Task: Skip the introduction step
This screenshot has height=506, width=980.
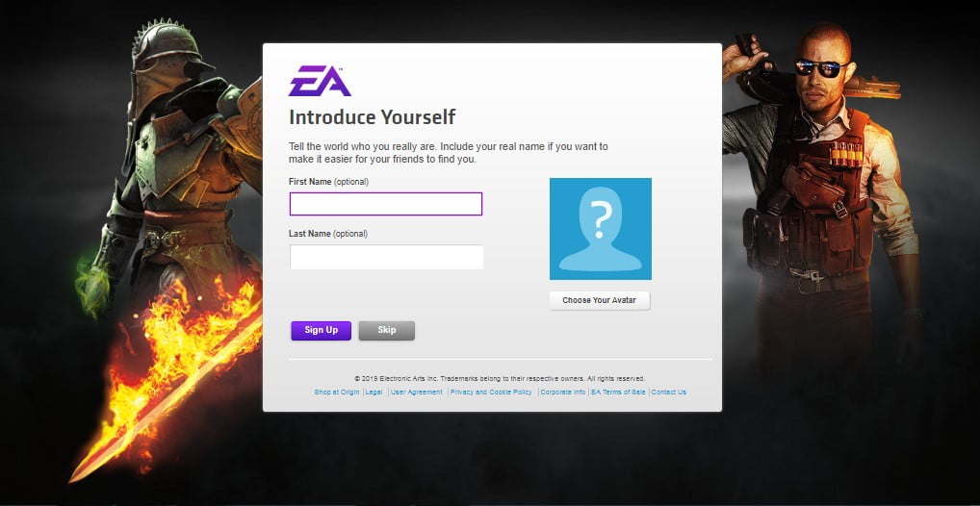Action: [x=386, y=331]
